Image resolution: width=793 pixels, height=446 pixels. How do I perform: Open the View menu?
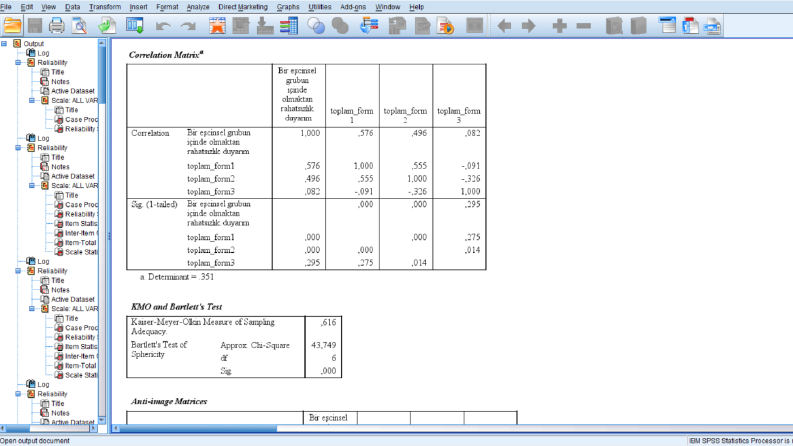point(49,7)
